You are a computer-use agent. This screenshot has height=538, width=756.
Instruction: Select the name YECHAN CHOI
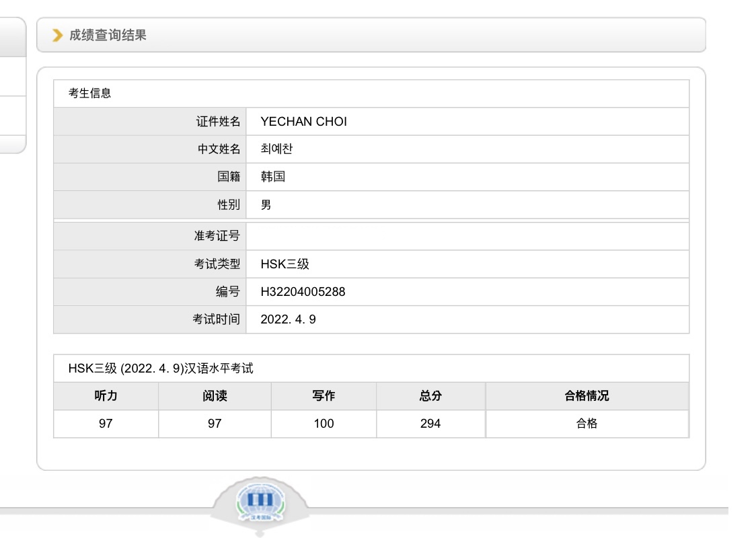[x=304, y=122]
